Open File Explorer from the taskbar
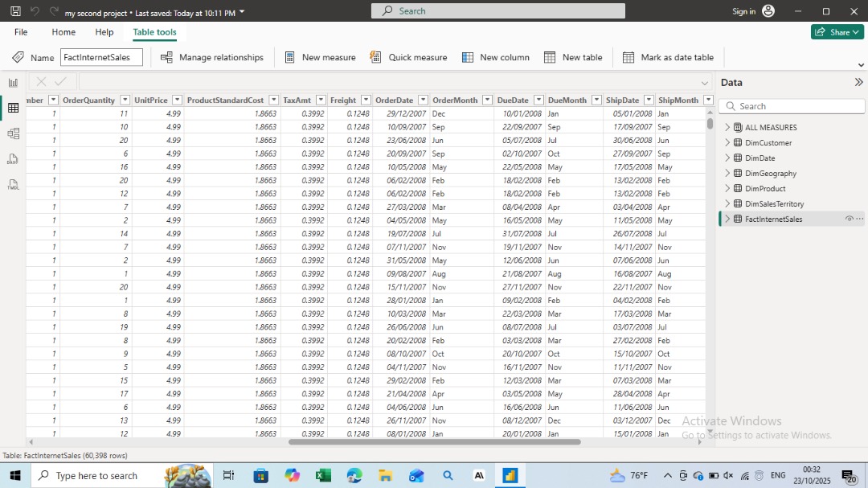The image size is (868, 488). click(x=385, y=475)
